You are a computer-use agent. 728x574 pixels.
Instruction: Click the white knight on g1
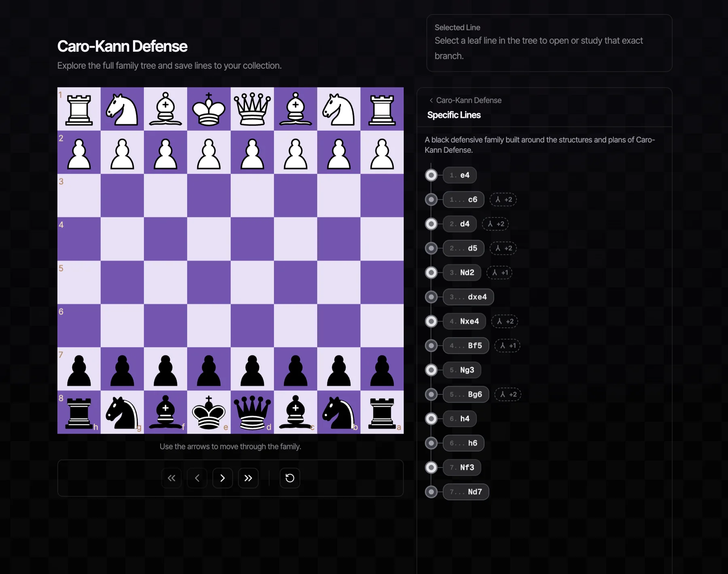[x=122, y=109]
